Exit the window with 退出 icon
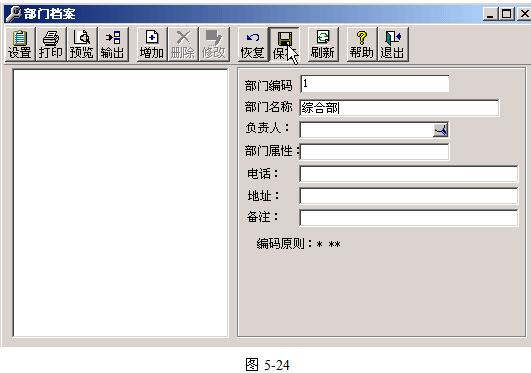Viewport: 531px width, 373px height. pos(393,44)
